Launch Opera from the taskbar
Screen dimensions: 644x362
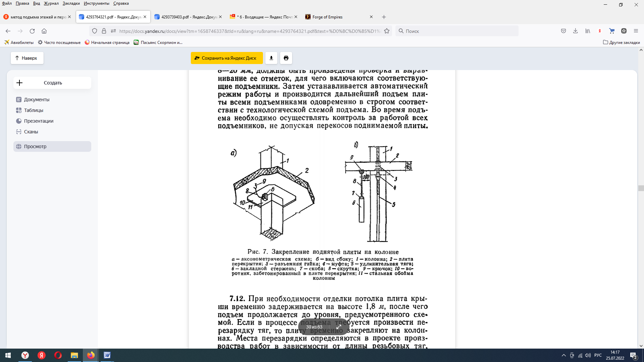point(58,355)
